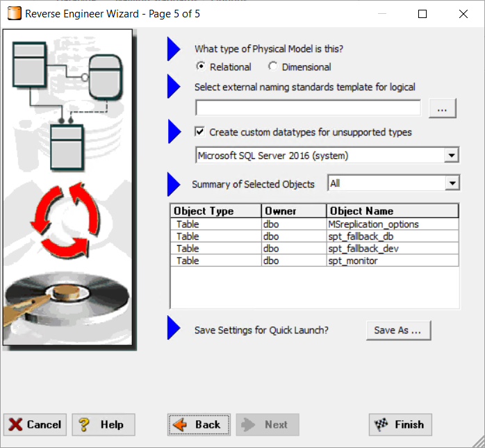Click the yellow question mark Help icon

pos(84,424)
